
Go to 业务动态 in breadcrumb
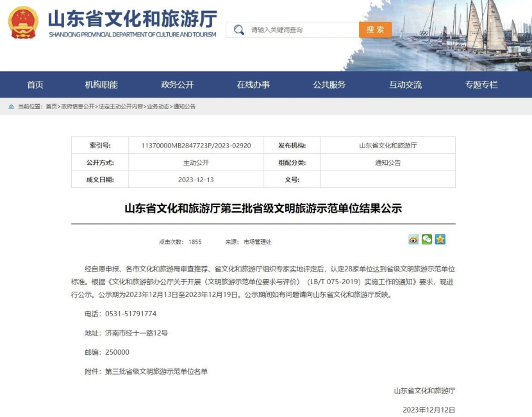click(x=158, y=106)
